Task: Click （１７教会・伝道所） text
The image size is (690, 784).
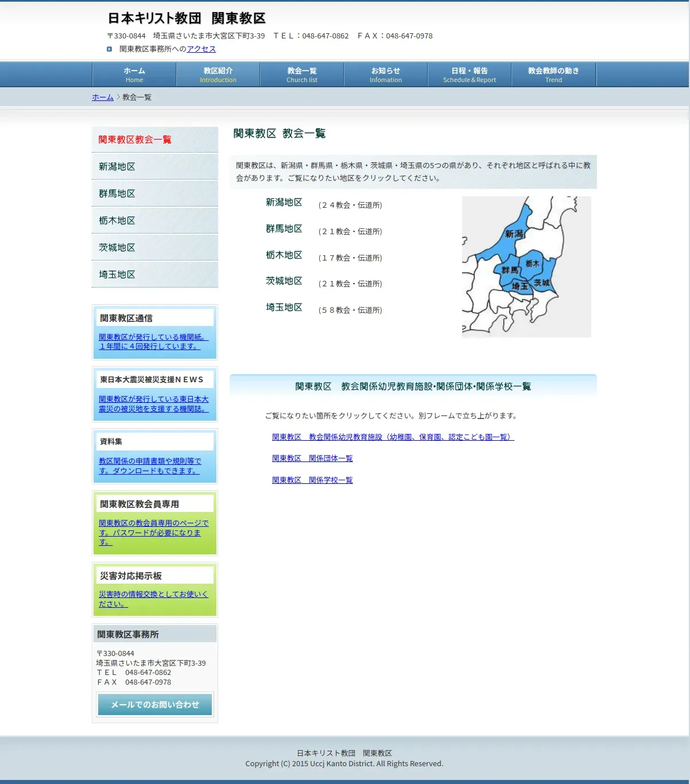Action: pos(350,258)
